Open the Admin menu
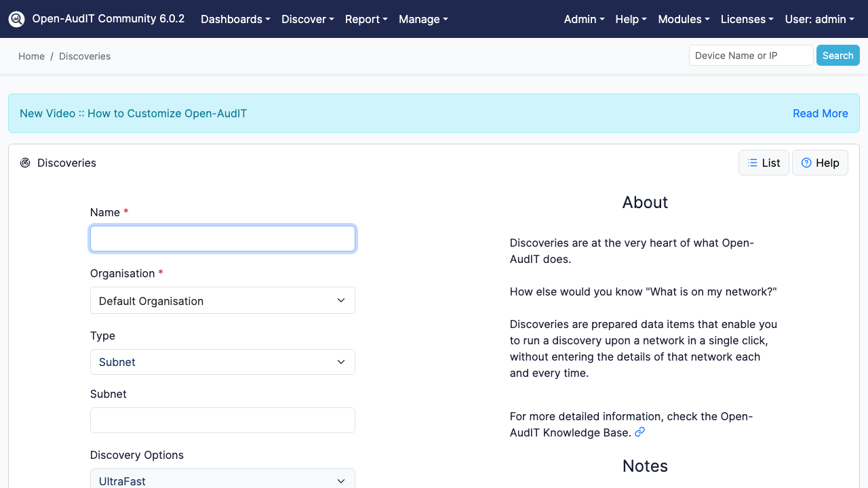868x488 pixels. 584,19
